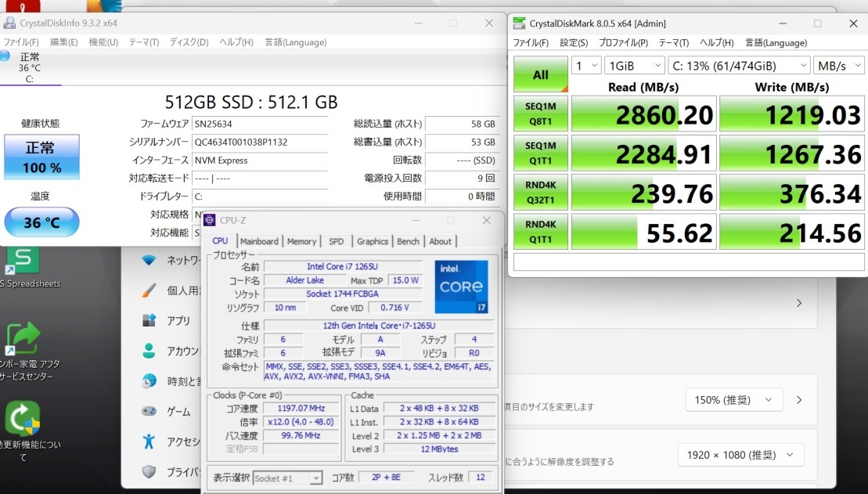This screenshot has width=868, height=494.
Task: Click the health status 正常 100 % button
Action: (x=41, y=157)
